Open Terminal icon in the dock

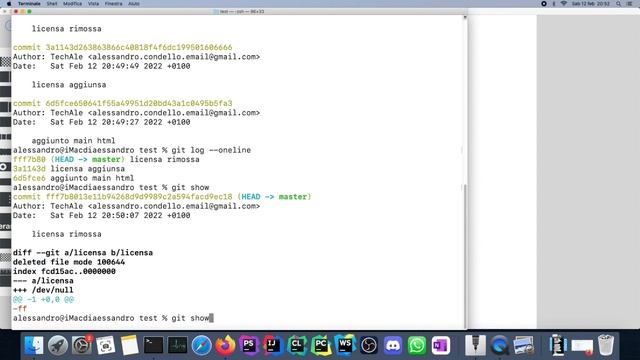153,345
